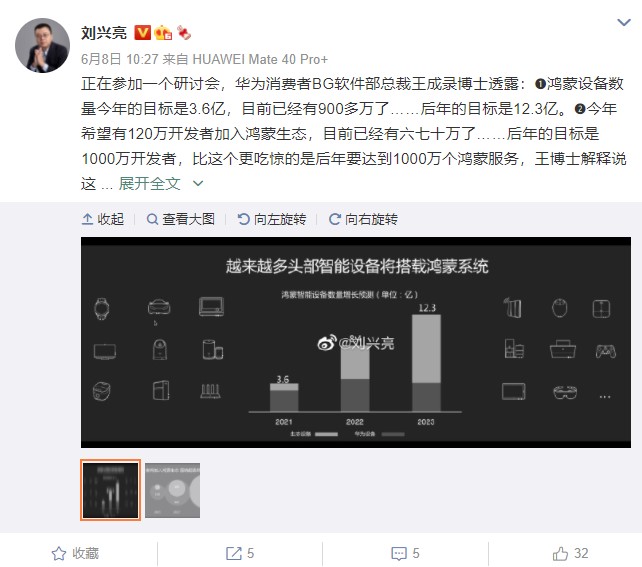Select the second gray circles thumbnail
The image size is (642, 567).
point(172,490)
